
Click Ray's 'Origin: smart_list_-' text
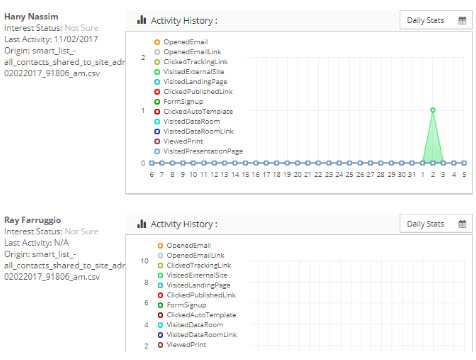coord(40,254)
